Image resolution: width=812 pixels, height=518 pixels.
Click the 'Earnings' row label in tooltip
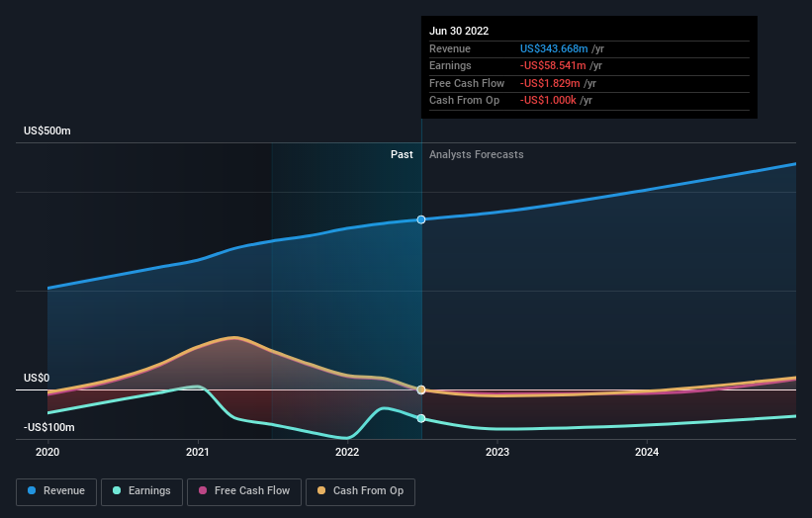[450, 65]
